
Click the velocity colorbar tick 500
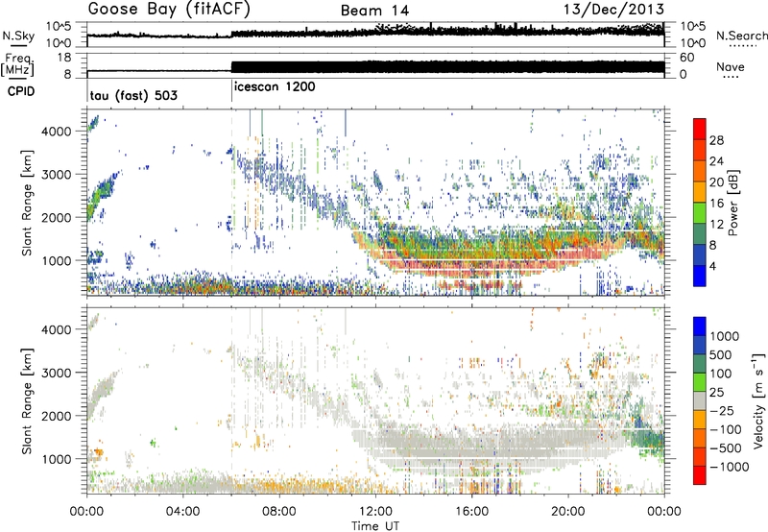721,354
